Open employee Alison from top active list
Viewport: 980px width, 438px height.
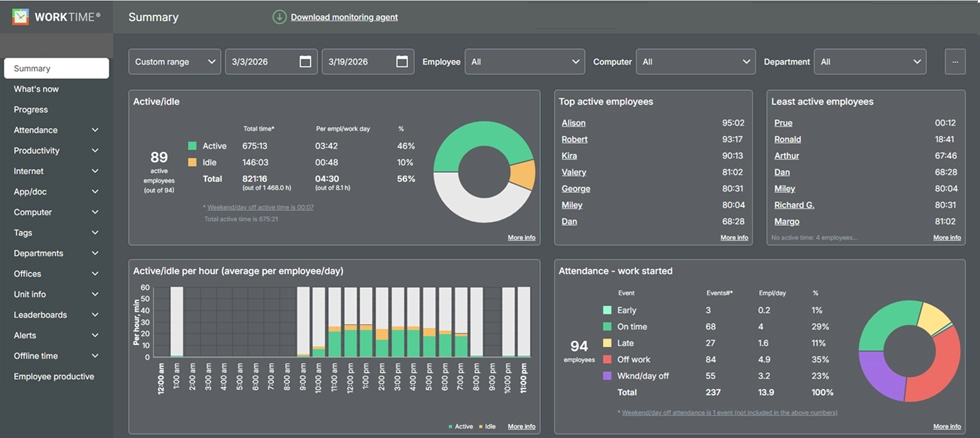point(574,123)
